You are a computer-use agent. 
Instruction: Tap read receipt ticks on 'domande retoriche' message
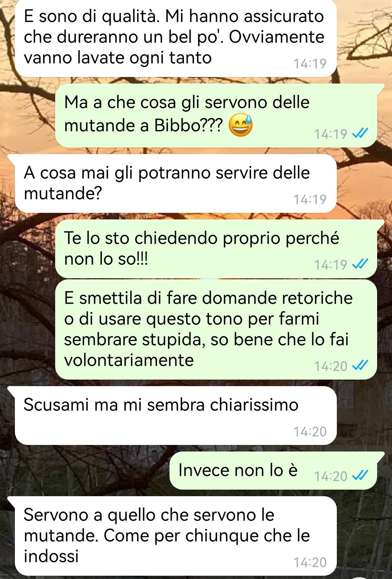(360, 365)
